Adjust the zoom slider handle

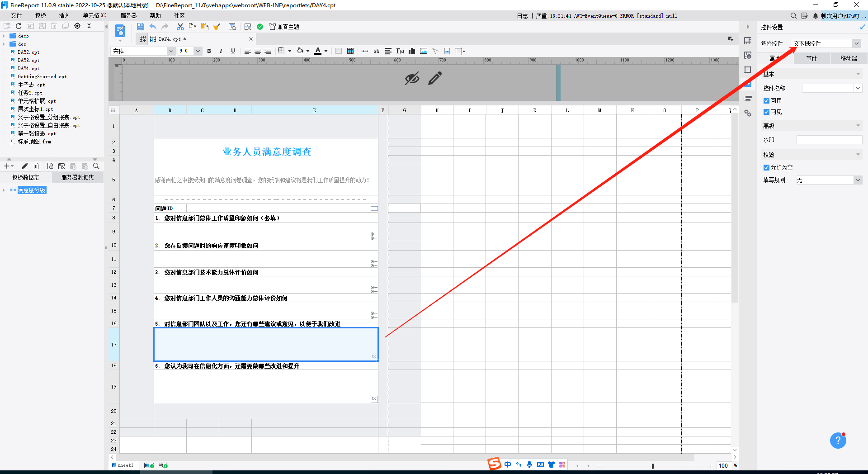pos(652,466)
